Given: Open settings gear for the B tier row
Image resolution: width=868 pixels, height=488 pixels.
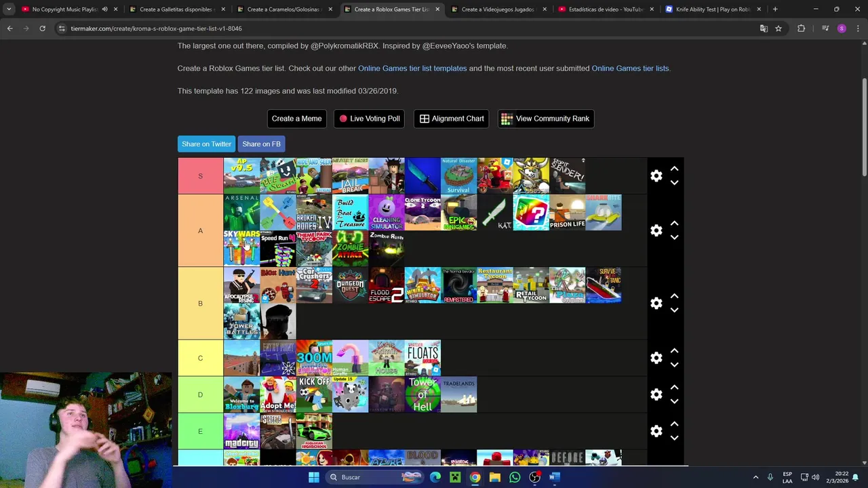Looking at the screenshot, I should tap(656, 303).
